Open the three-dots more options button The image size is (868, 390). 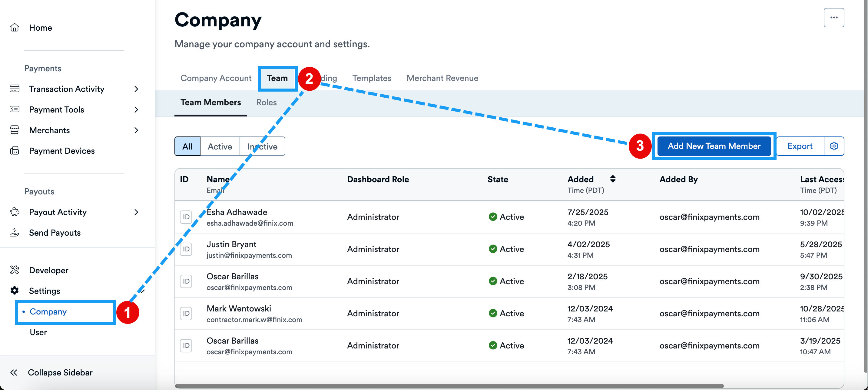[834, 18]
